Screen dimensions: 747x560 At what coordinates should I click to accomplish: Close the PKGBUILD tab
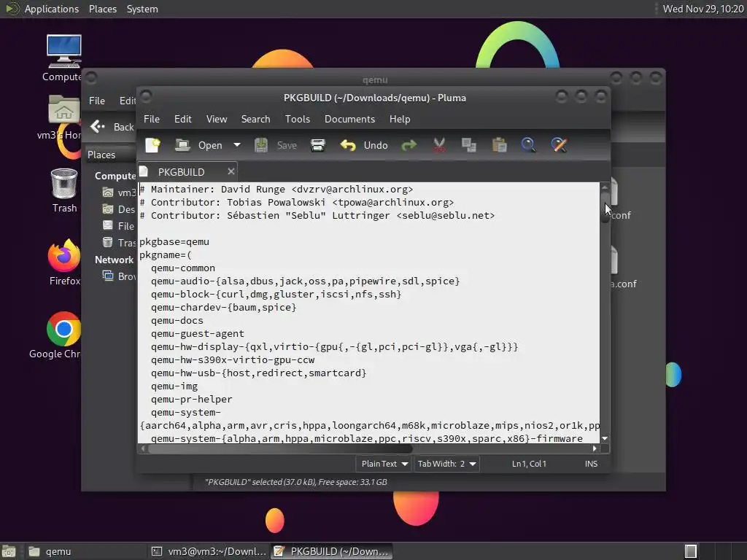pos(231,171)
